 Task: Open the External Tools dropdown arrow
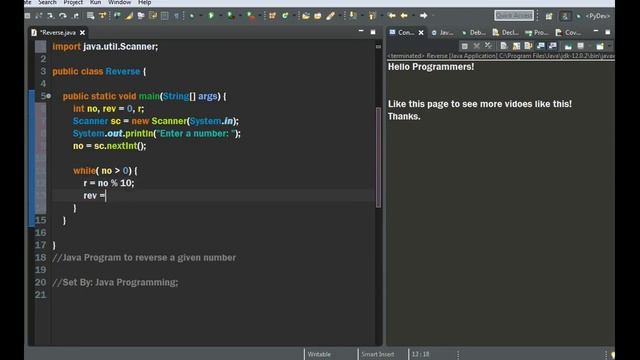coord(260,16)
